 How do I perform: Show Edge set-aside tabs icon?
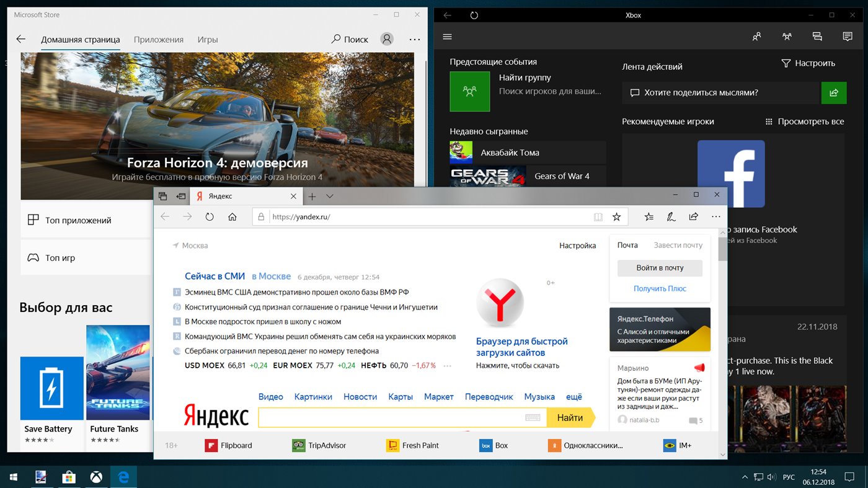163,196
